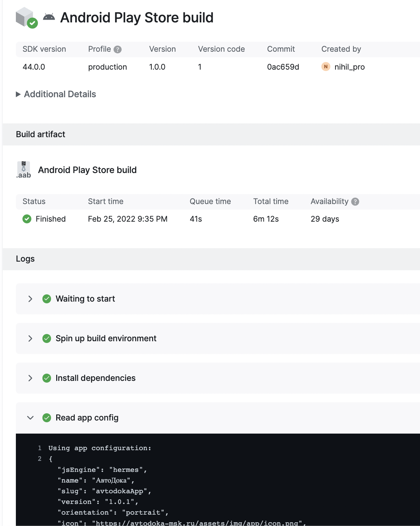Click the green Finished status checkmark
The height and width of the screenshot is (526, 420).
(27, 219)
